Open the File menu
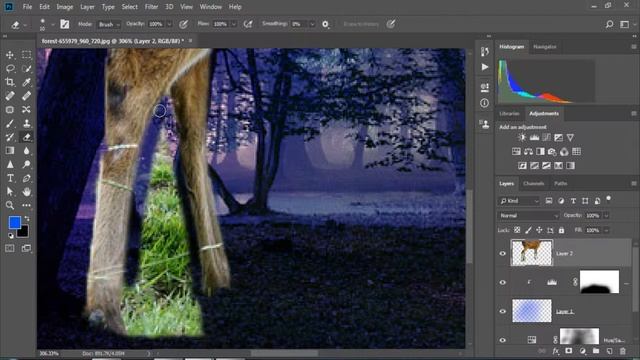This screenshot has width=640, height=360. click(27, 7)
